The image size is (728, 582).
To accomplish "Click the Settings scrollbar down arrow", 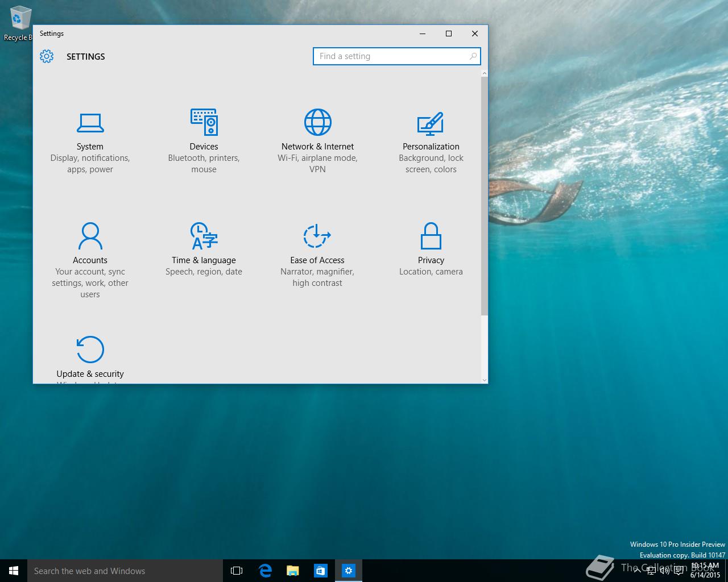I will point(485,380).
